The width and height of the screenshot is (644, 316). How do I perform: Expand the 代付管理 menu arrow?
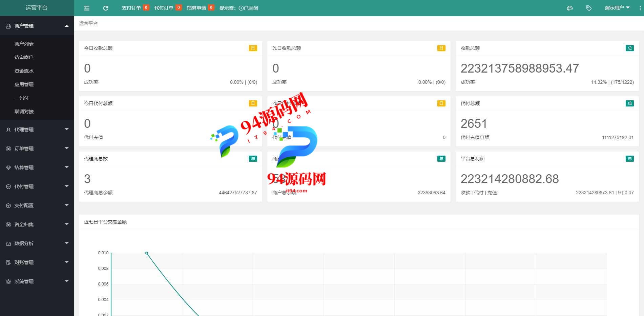[x=67, y=186]
